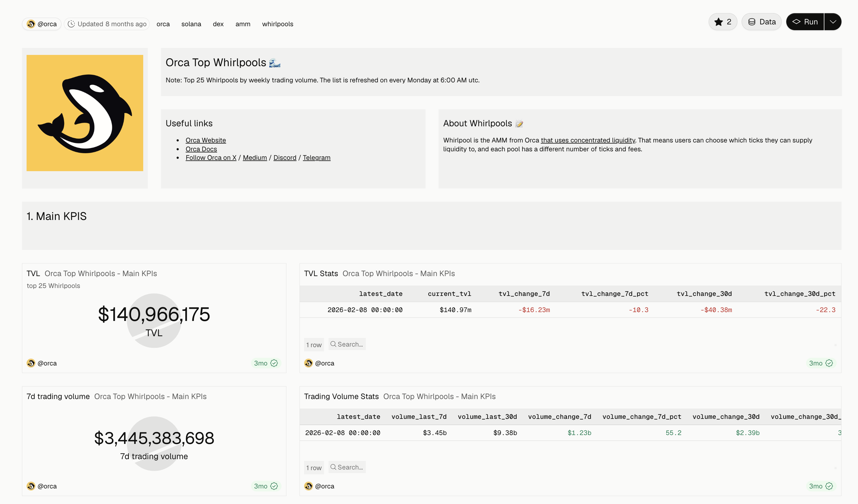
Task: Open the Orca Docs link
Action: (201, 149)
